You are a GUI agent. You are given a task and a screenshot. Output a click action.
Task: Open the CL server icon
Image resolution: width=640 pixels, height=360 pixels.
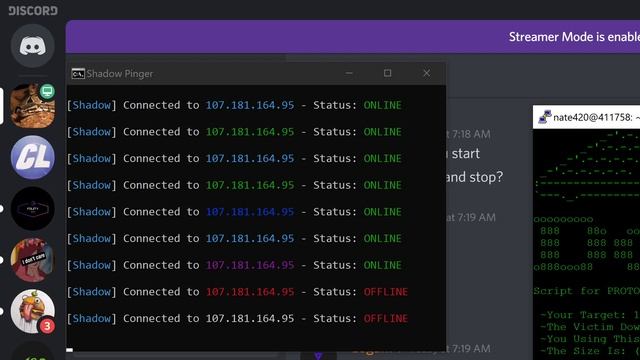[33, 157]
